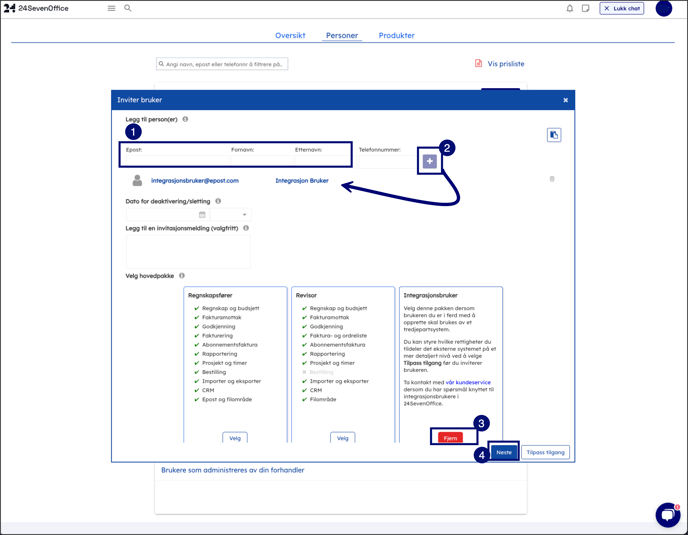Click the copy icon in the dialog
The width and height of the screenshot is (688, 535).
554,135
